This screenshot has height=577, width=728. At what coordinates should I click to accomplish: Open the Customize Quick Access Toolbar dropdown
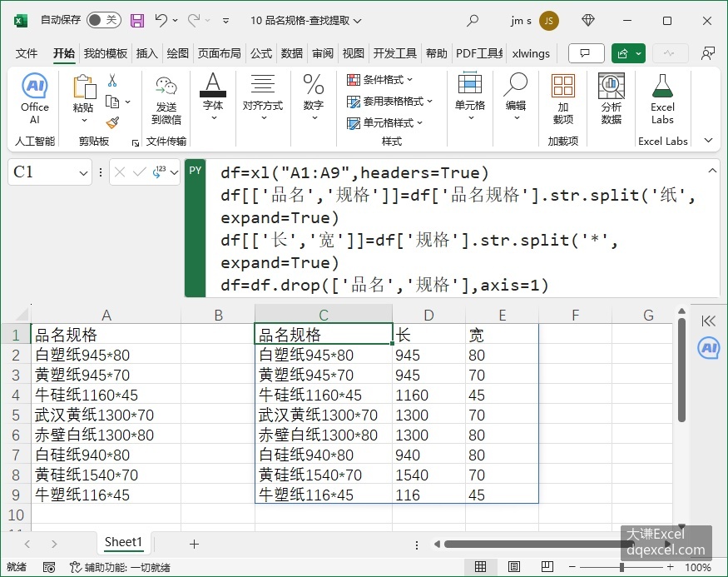225,21
